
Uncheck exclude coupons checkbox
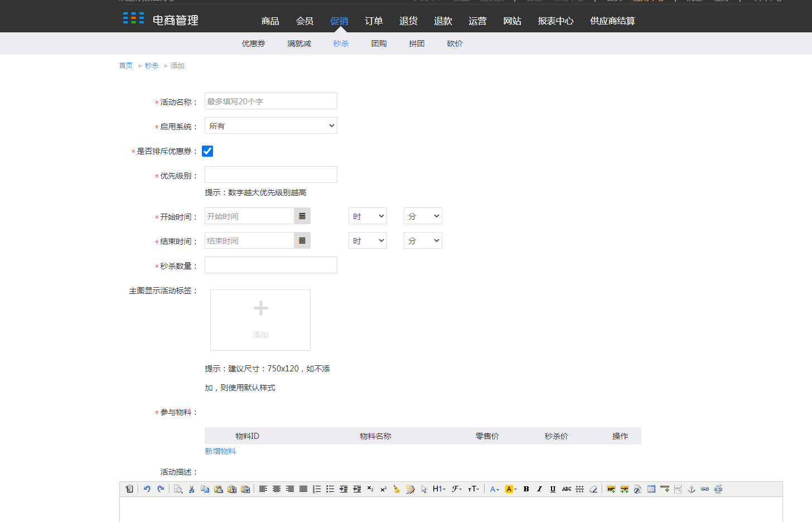[207, 151]
